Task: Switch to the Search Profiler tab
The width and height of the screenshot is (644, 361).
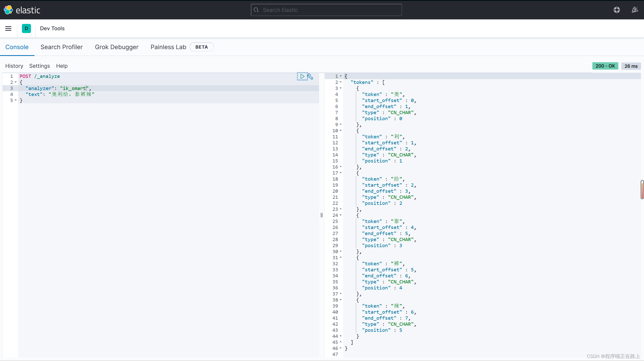Action: click(x=61, y=47)
